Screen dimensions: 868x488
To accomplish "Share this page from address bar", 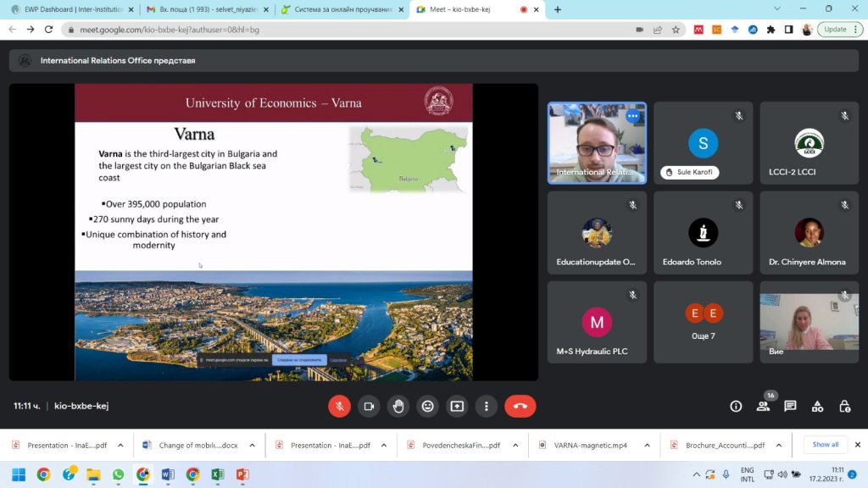I will (x=658, y=30).
